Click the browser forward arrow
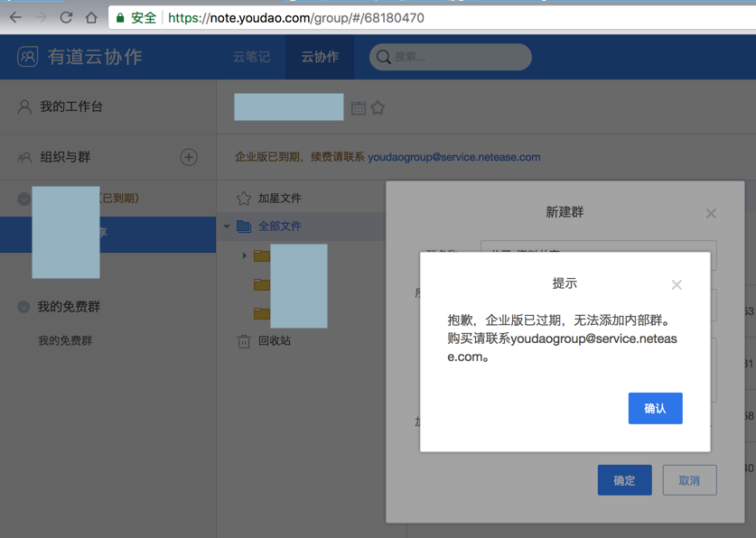 click(41, 18)
